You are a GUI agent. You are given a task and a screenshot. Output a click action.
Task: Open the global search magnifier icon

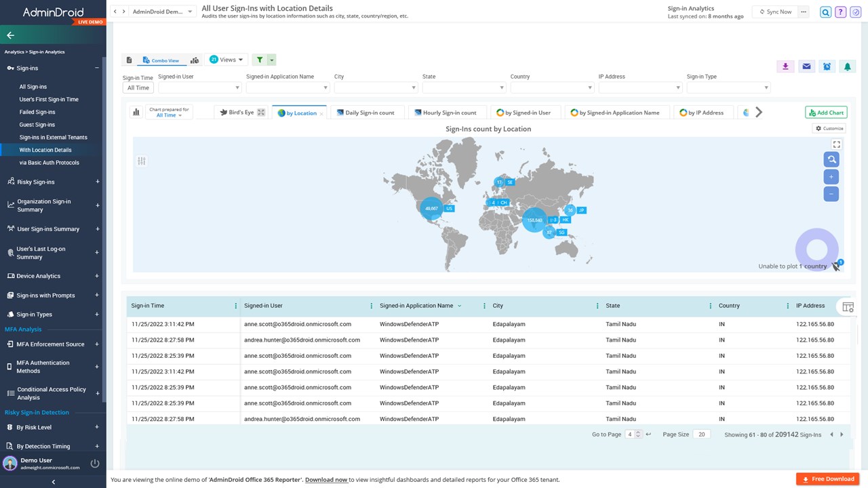point(825,12)
